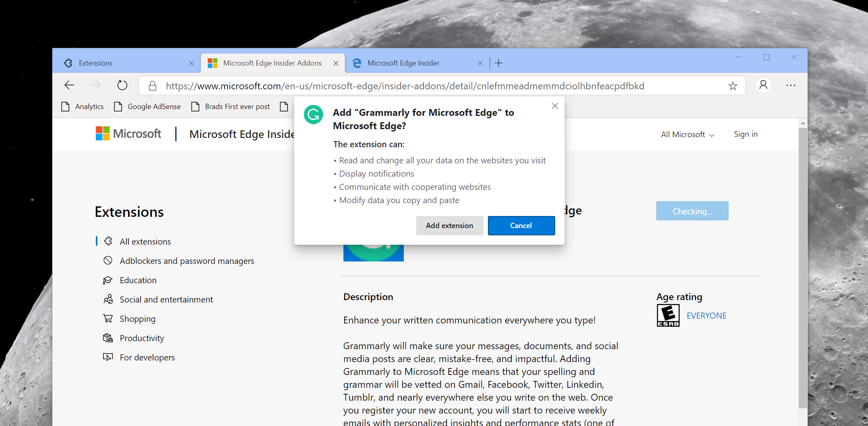Click the favorites star icon
Image resolution: width=868 pixels, height=426 pixels.
tap(732, 86)
